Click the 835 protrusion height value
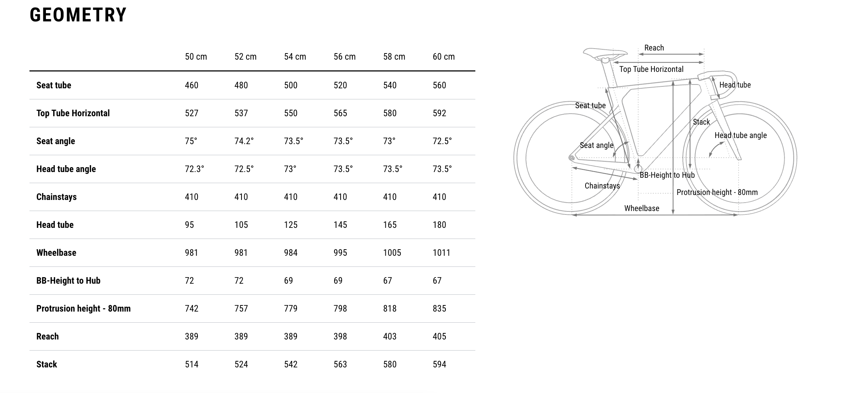Viewport: 868px width, 393px height. (x=439, y=309)
